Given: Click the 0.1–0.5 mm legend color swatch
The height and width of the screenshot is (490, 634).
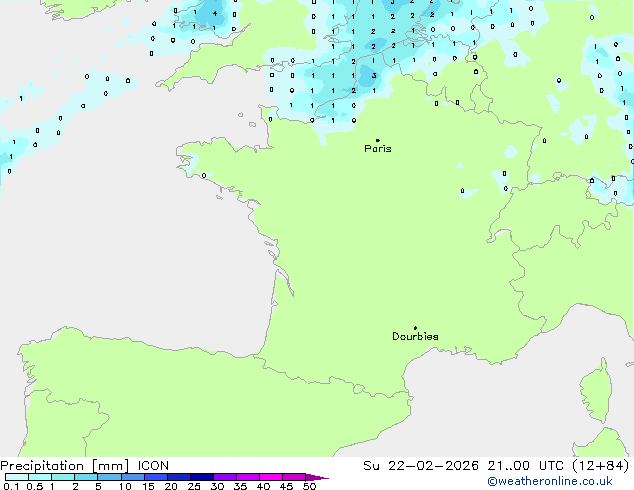Looking at the screenshot, I should point(17,477).
